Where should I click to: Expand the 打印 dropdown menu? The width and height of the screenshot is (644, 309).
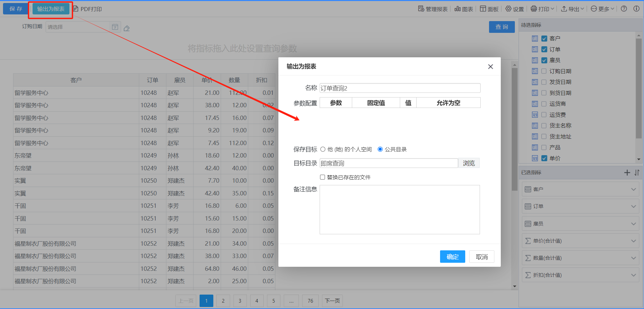[x=542, y=9]
